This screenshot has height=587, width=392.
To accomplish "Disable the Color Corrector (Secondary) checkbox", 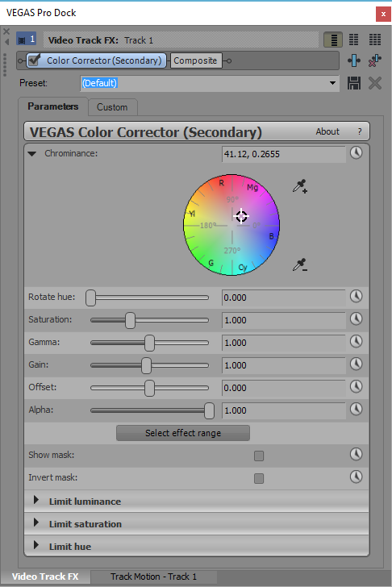I will tap(35, 60).
